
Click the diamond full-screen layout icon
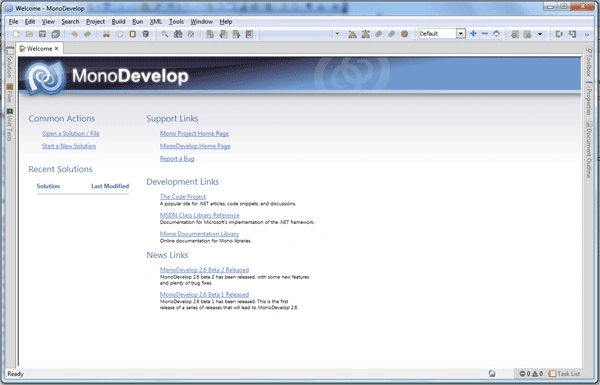pyautogui.click(x=496, y=34)
